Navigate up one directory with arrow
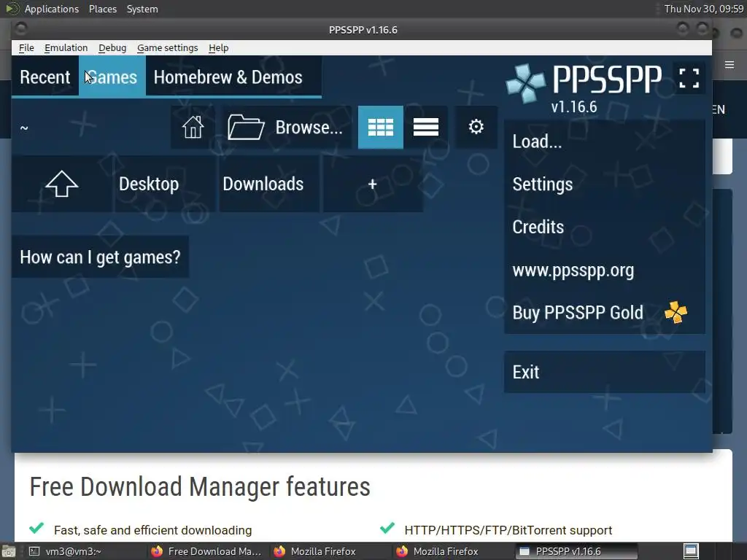 click(62, 184)
